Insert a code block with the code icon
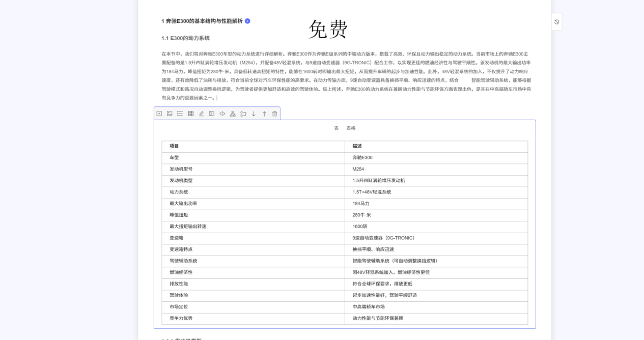The image size is (644, 340). (x=222, y=114)
